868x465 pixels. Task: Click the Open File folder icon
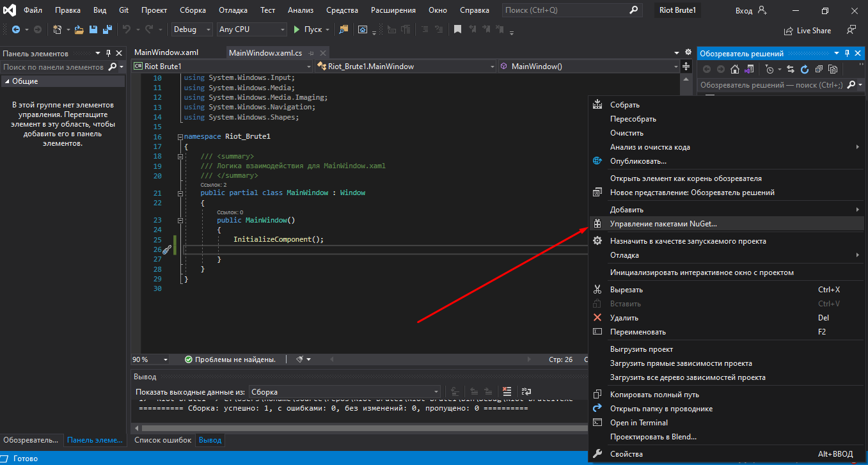pyautogui.click(x=79, y=29)
